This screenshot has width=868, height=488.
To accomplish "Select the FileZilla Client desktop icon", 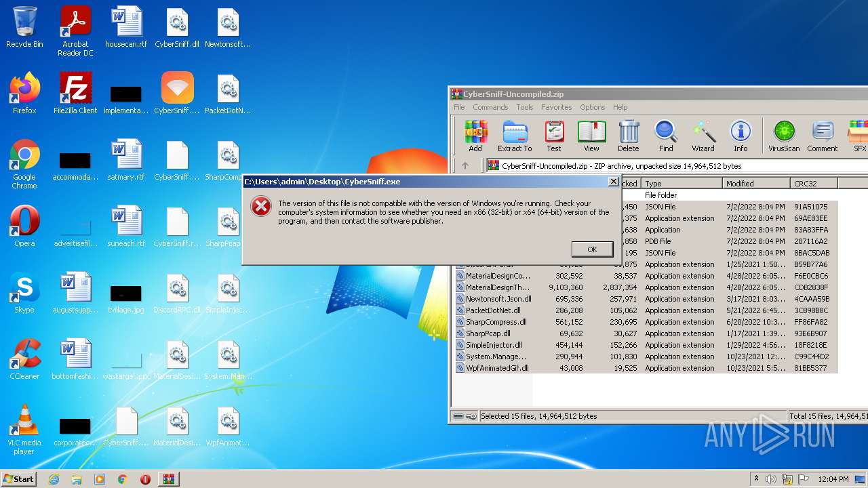I will pos(75,94).
